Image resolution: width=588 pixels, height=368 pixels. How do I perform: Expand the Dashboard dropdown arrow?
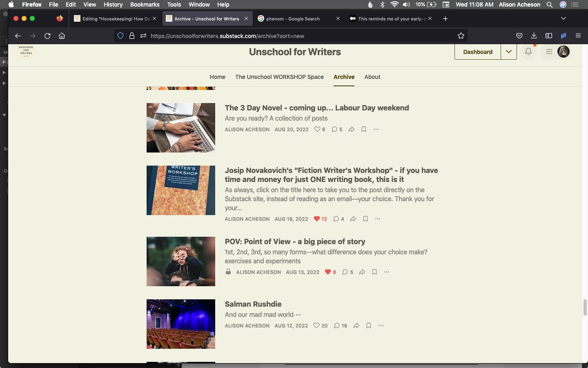pyautogui.click(x=509, y=52)
